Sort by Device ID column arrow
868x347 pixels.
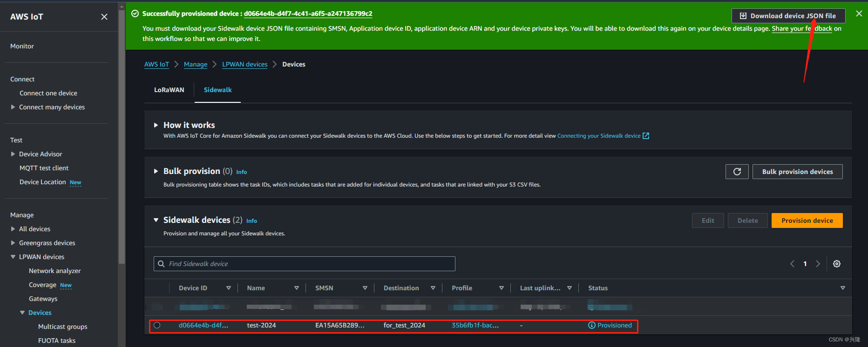tap(229, 288)
